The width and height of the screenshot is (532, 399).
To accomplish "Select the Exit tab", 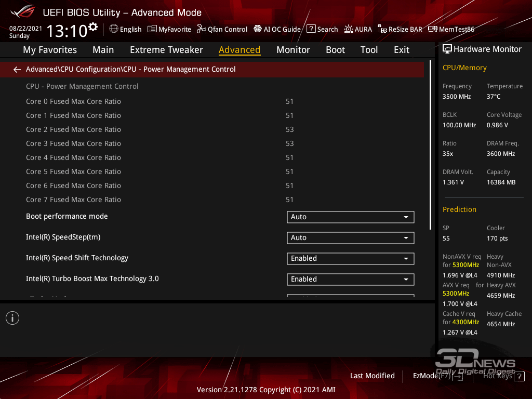I will click(402, 50).
